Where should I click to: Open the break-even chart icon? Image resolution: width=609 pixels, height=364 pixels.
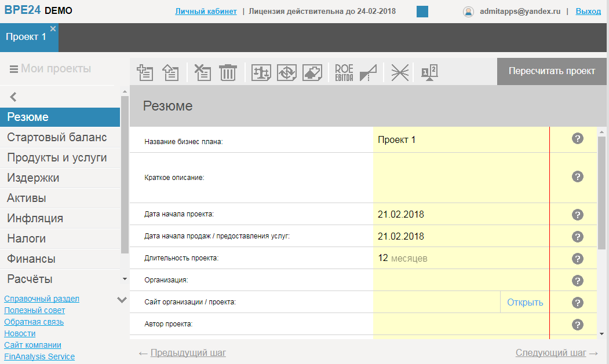click(x=368, y=72)
